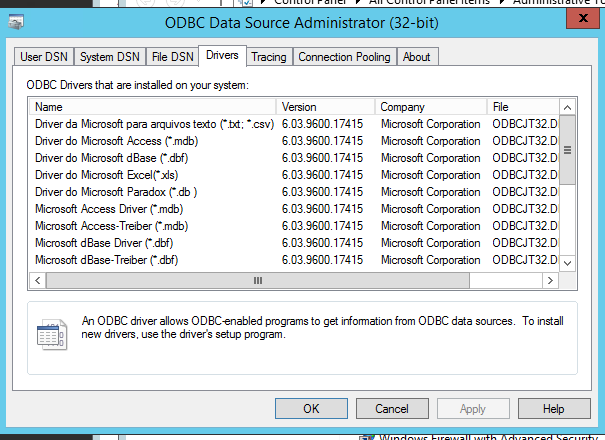Click the horizontal scrollbar right arrow

[x=551, y=280]
